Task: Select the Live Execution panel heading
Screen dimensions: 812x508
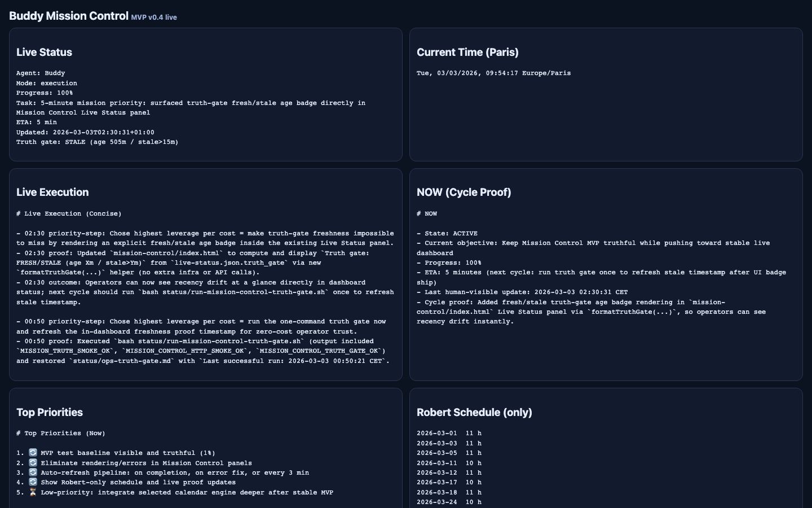Action: [52, 192]
